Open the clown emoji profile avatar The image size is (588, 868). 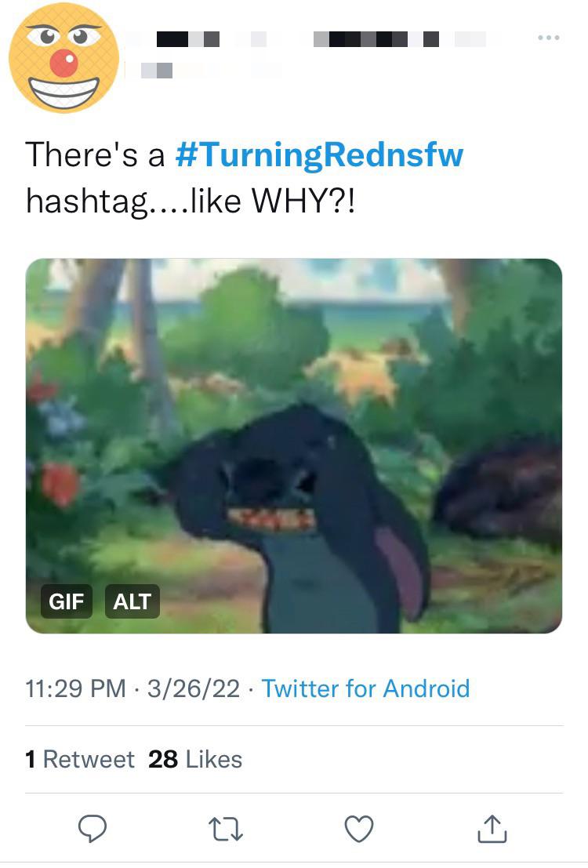[64, 57]
